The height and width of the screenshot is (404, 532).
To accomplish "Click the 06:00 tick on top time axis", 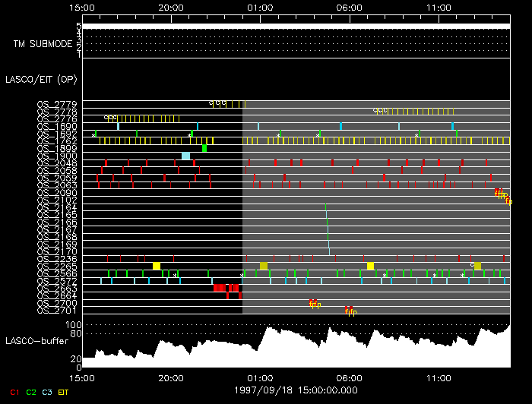I will (x=349, y=5).
